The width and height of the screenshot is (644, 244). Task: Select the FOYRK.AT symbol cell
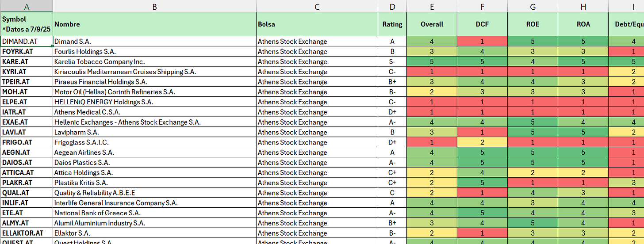(x=27, y=52)
